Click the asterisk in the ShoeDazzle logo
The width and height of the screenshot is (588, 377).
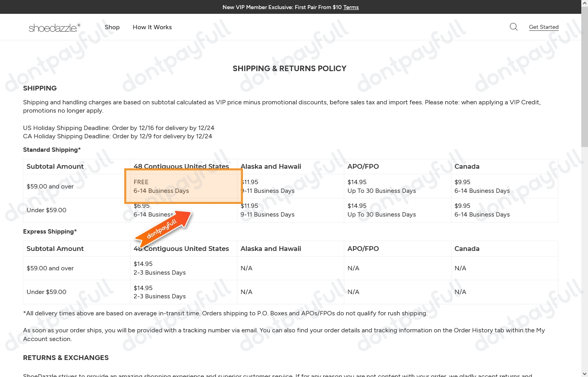click(79, 24)
